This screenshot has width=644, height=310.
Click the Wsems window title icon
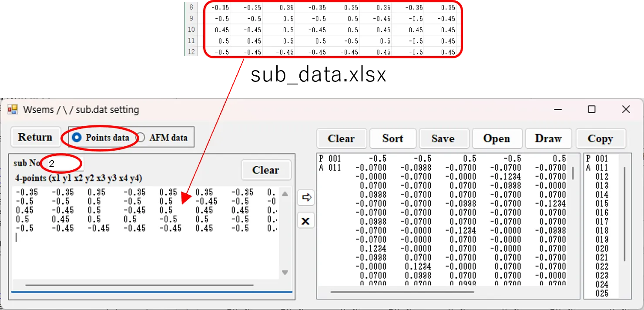[x=13, y=109]
